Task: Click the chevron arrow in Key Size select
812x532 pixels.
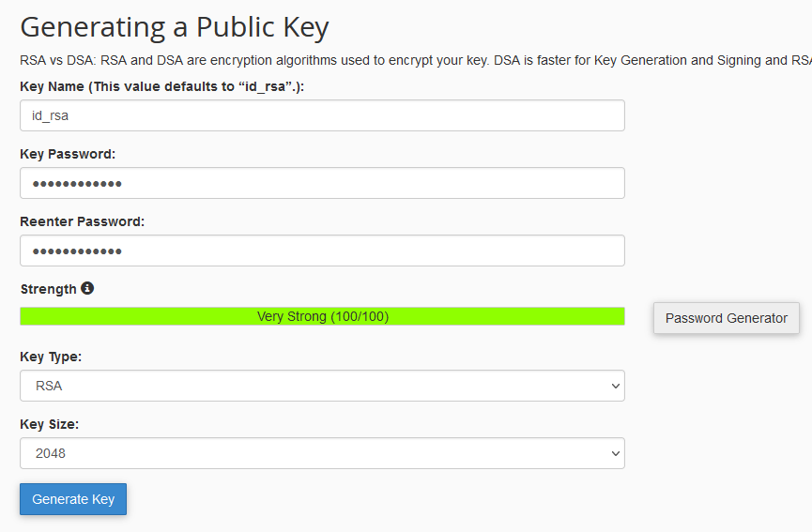Action: click(615, 453)
